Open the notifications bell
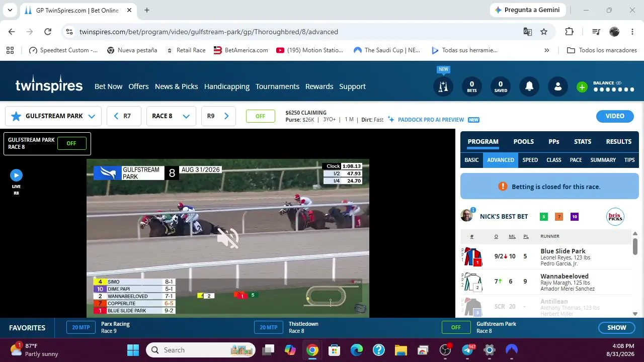 pos(529,86)
